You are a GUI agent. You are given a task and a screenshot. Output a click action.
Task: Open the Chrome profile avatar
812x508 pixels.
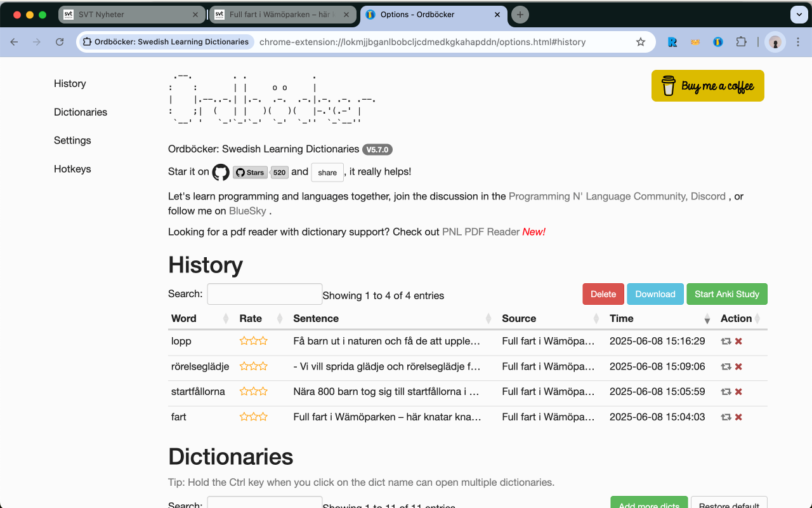(x=775, y=42)
